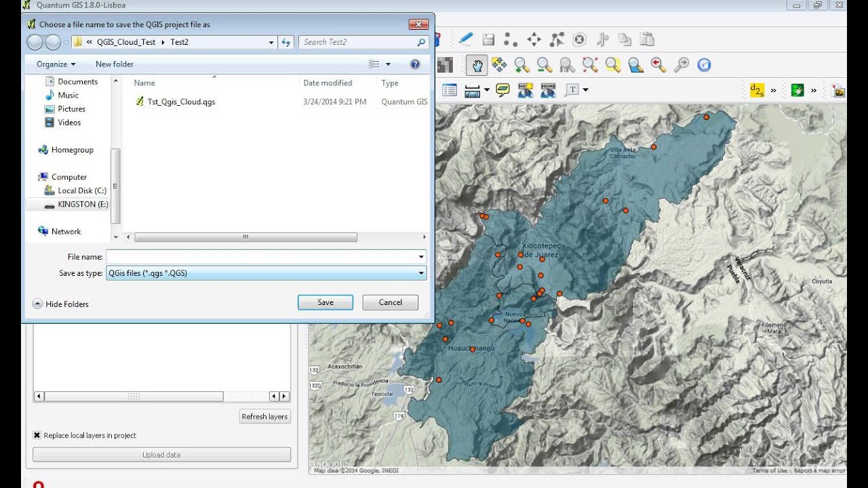
Task: Expand the toolbar overflow chevron after d2s
Action: click(773, 90)
